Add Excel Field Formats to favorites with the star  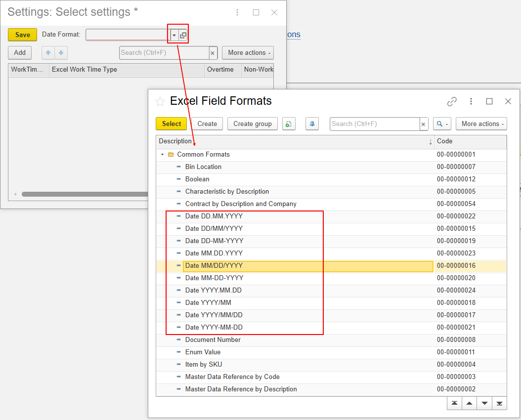click(x=160, y=101)
